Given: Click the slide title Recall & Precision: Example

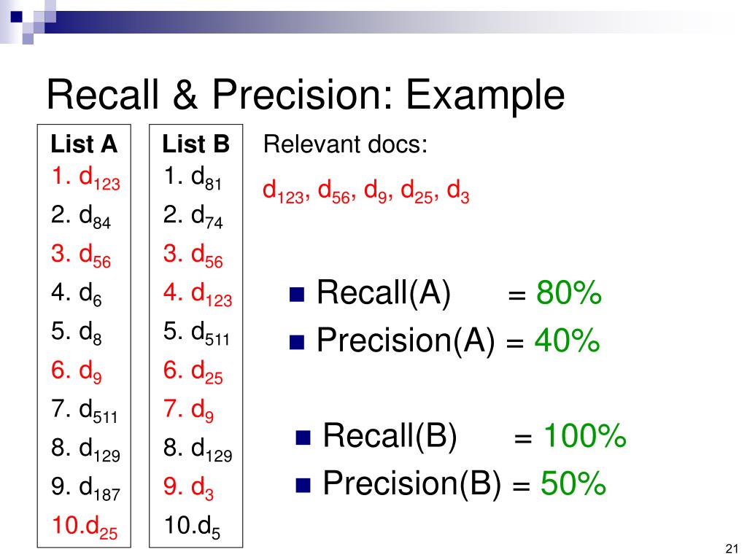Looking at the screenshot, I should click(306, 96).
